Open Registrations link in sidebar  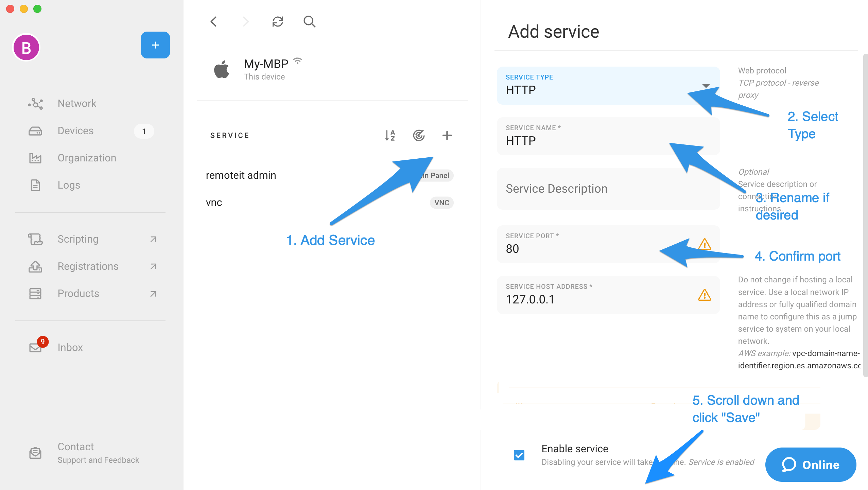88,266
